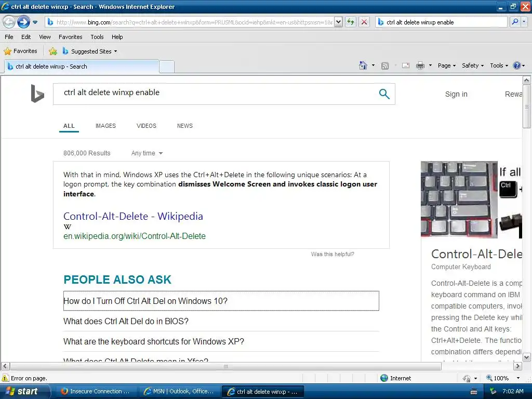
Task: Click the RSS feeds icon
Action: coord(385,66)
